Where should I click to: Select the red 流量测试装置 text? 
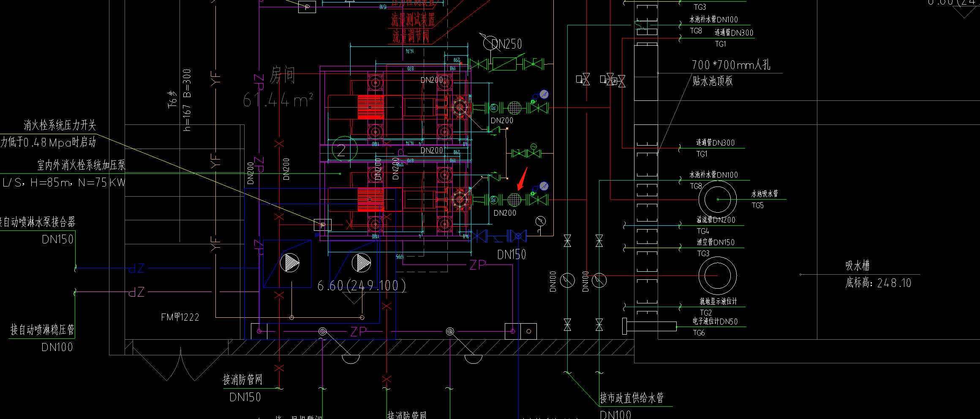[x=413, y=19]
